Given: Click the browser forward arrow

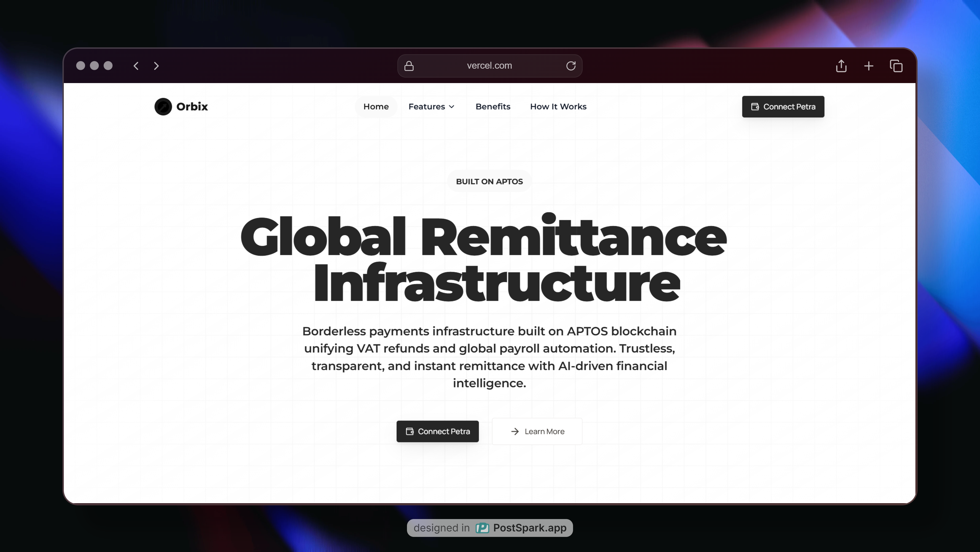Looking at the screenshot, I should pos(156,66).
